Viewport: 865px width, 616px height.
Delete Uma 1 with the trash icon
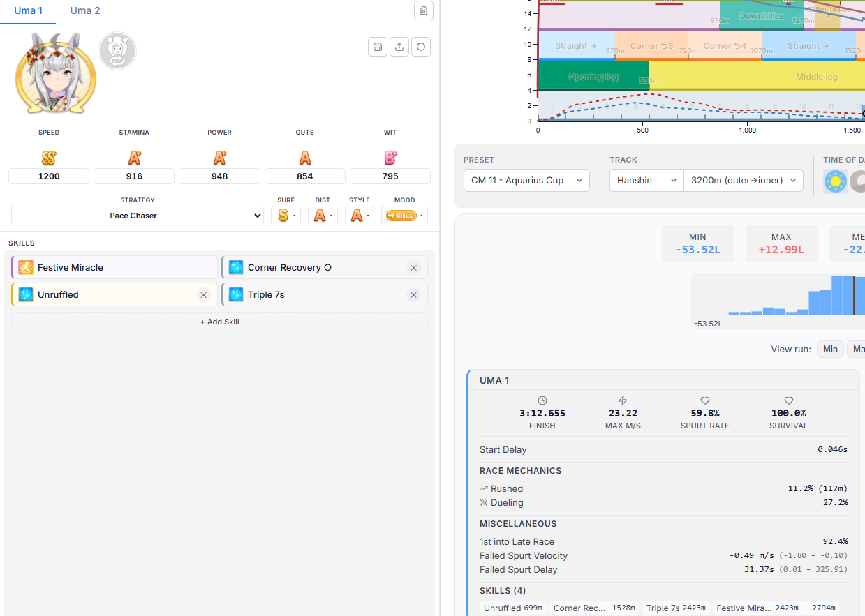[x=424, y=10]
